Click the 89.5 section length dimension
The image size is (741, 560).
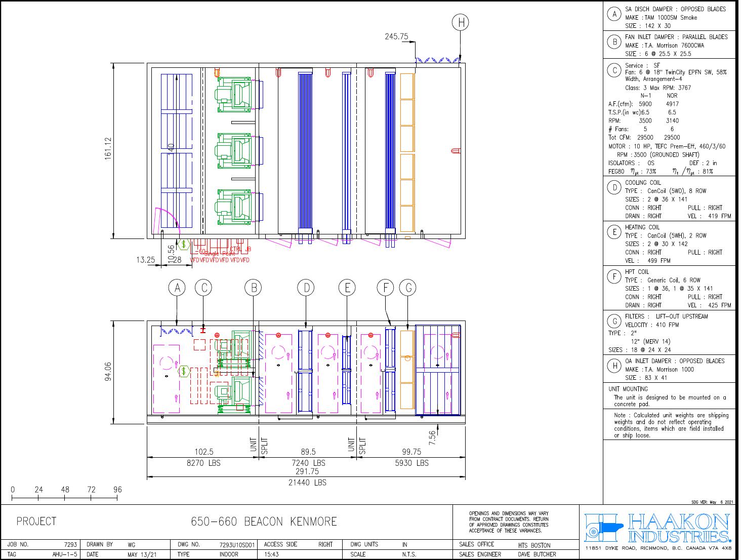308,452
